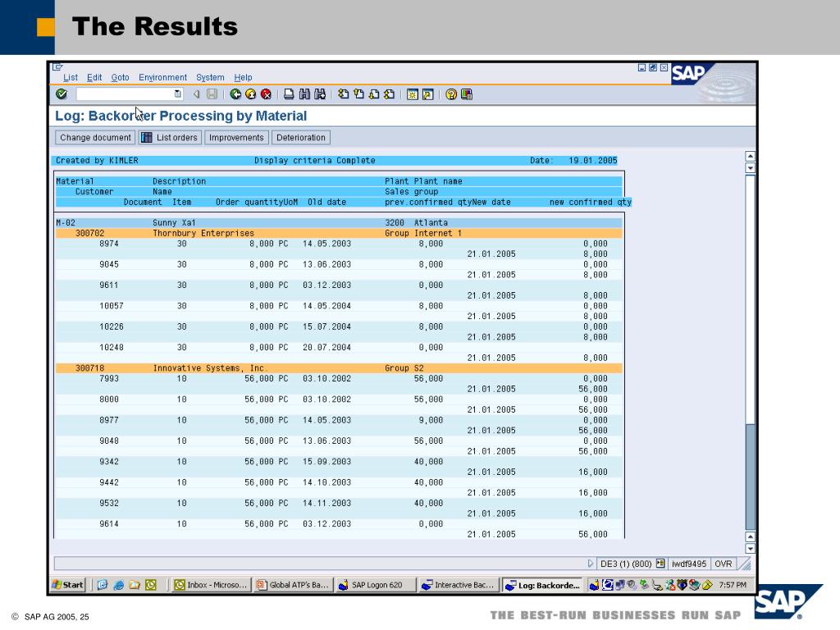
Task: Open the Help menu
Action: click(x=243, y=77)
